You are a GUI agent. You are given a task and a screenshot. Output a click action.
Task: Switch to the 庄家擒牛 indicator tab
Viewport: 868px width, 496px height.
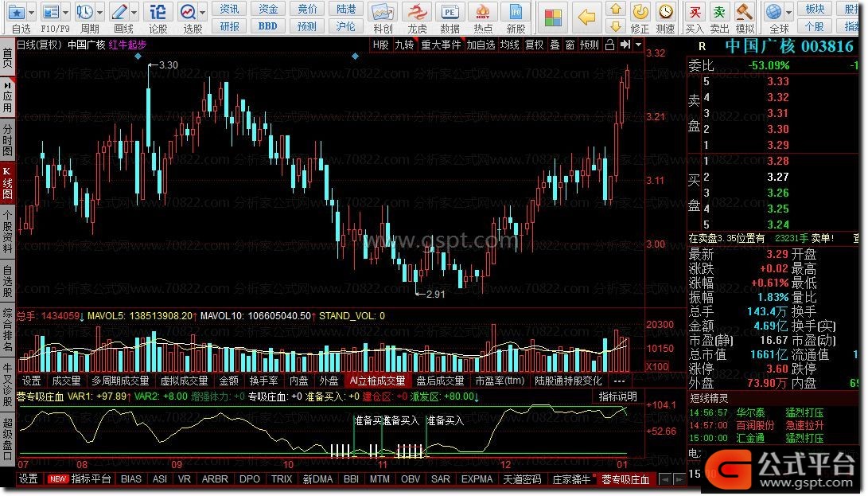coord(570,478)
